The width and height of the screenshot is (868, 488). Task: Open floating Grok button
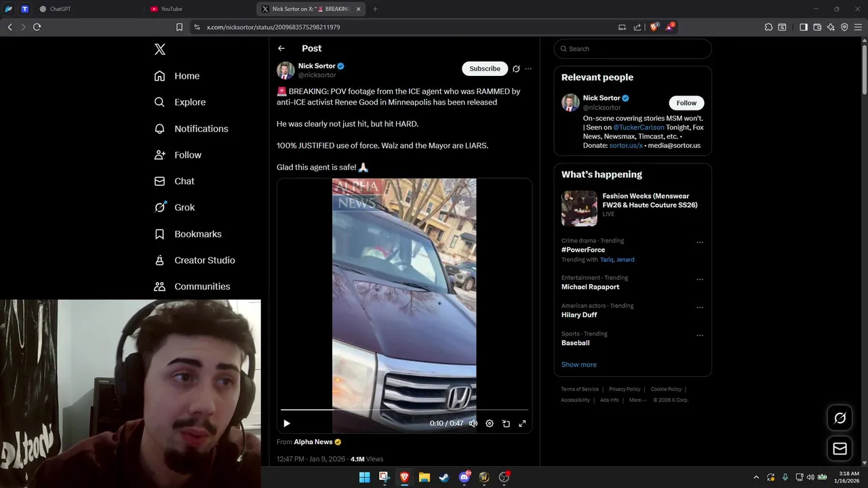pyautogui.click(x=840, y=418)
